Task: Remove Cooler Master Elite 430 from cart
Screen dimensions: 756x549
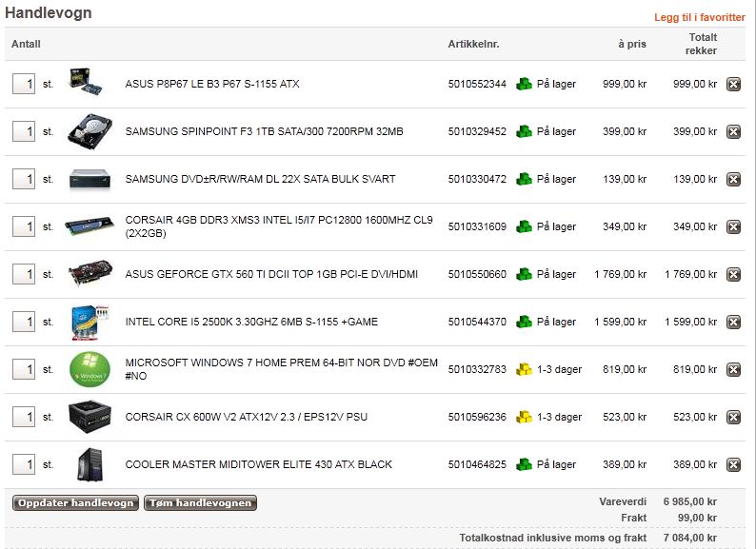Action: tap(733, 464)
